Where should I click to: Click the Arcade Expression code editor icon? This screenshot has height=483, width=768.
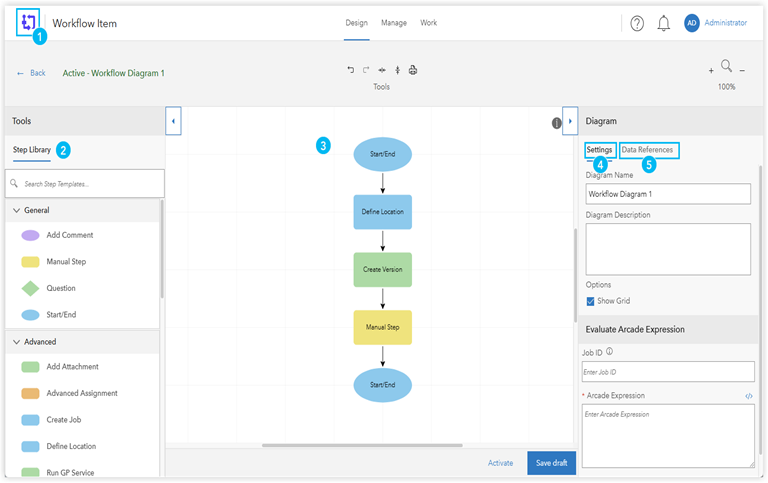(x=749, y=396)
